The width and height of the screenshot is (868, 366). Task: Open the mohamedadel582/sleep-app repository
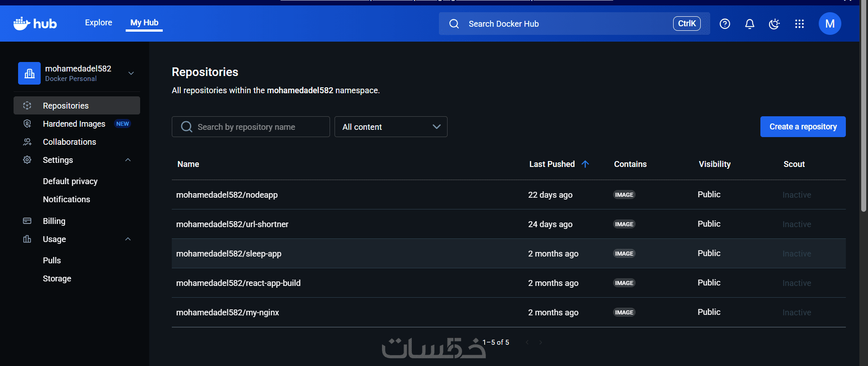tap(229, 254)
